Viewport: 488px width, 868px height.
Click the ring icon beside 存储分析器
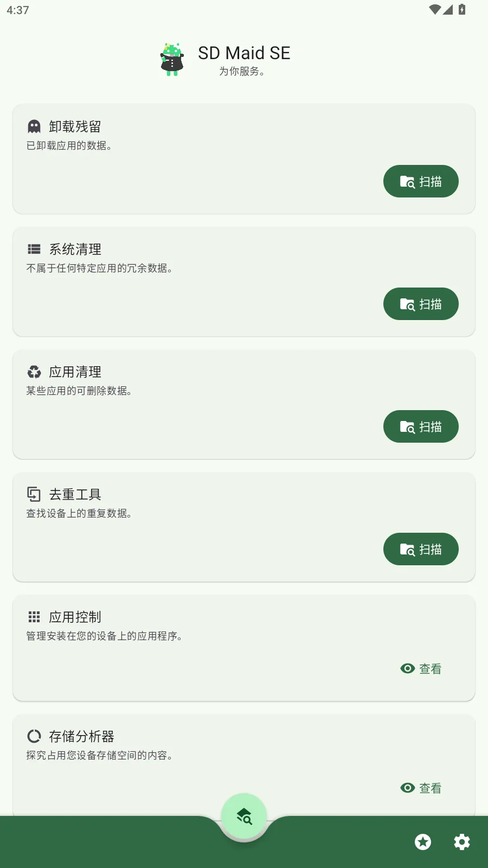[34, 736]
